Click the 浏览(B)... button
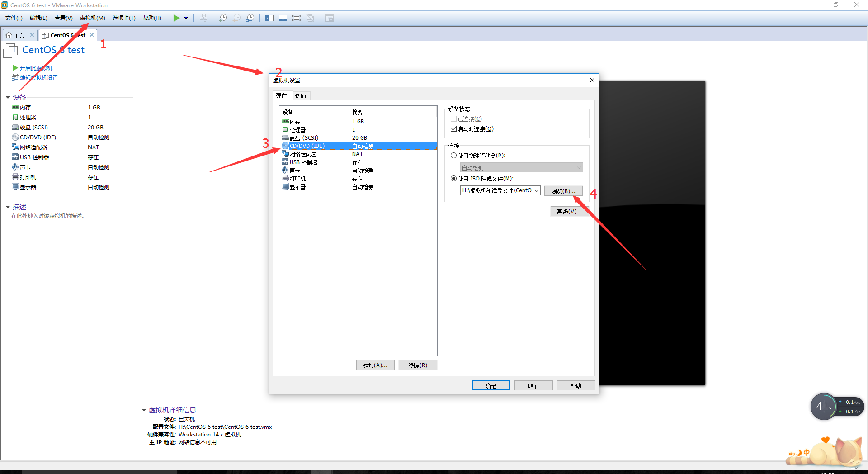Viewport: 868px width, 474px height. 563,191
